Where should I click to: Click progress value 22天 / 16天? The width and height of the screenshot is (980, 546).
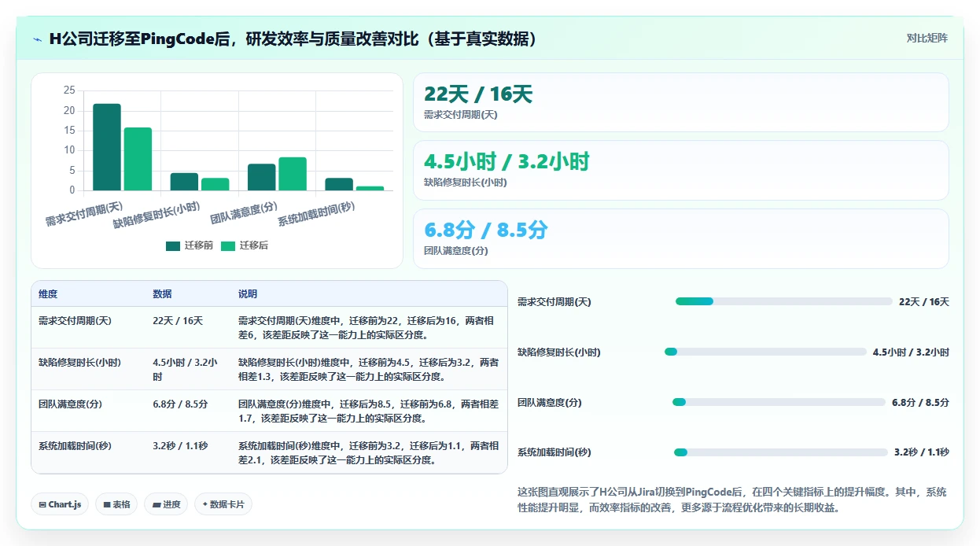point(924,301)
